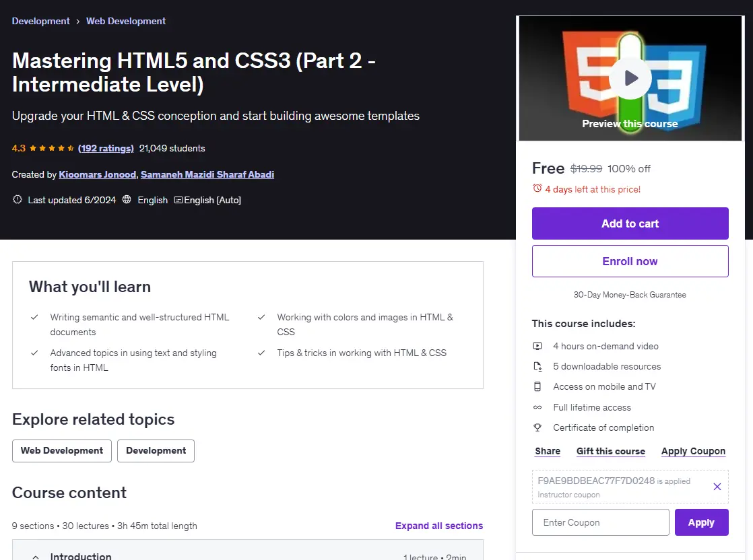Add the course to cart
753x560 pixels.
(630, 223)
